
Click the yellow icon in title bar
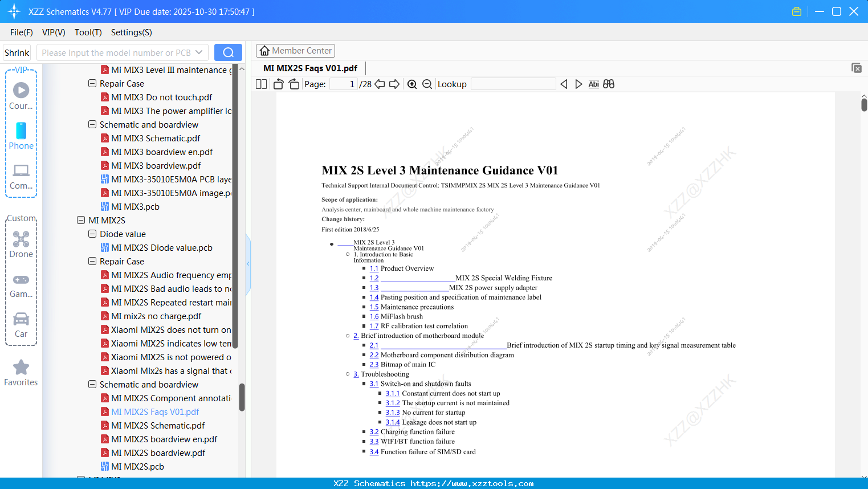coord(797,11)
